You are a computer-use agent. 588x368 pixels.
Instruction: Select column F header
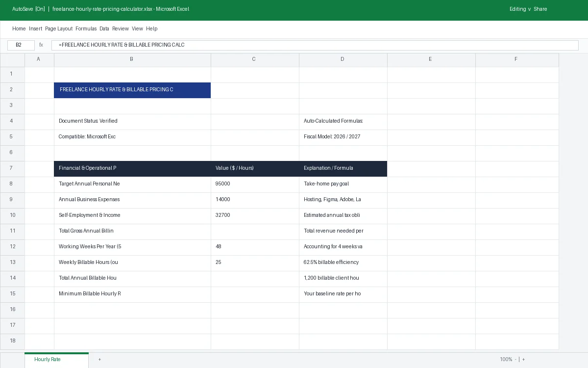517,59
